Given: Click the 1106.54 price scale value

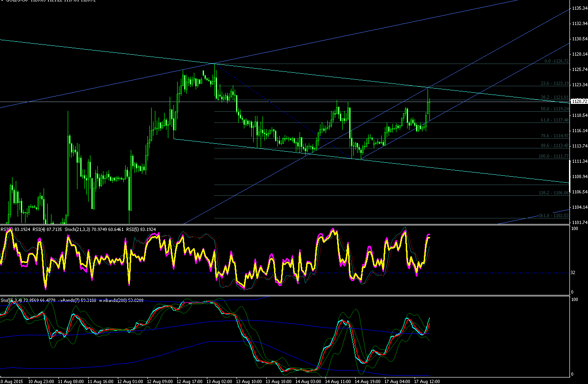Looking at the screenshot, I should point(580,192).
